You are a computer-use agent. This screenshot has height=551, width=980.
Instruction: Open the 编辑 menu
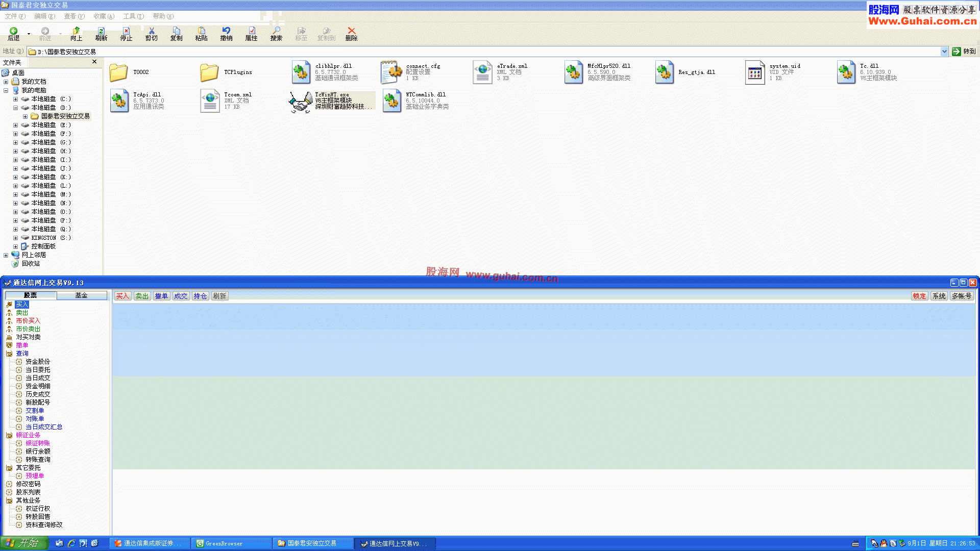[44, 16]
